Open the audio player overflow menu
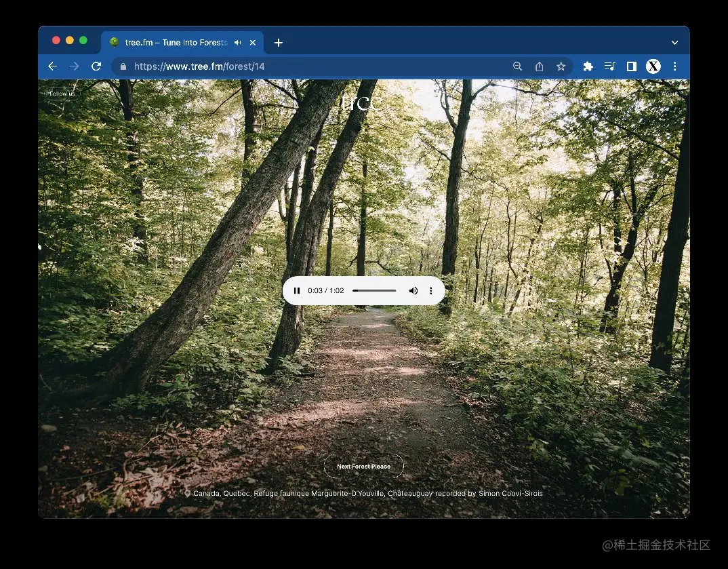 point(431,290)
